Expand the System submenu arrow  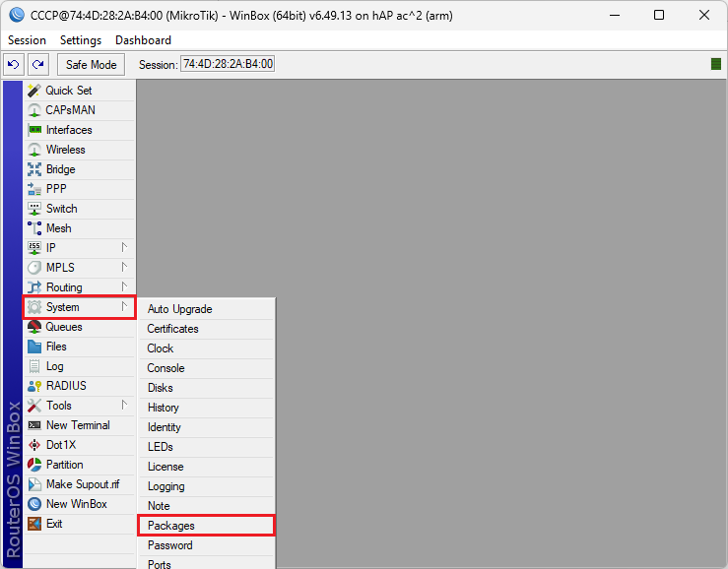tap(124, 306)
